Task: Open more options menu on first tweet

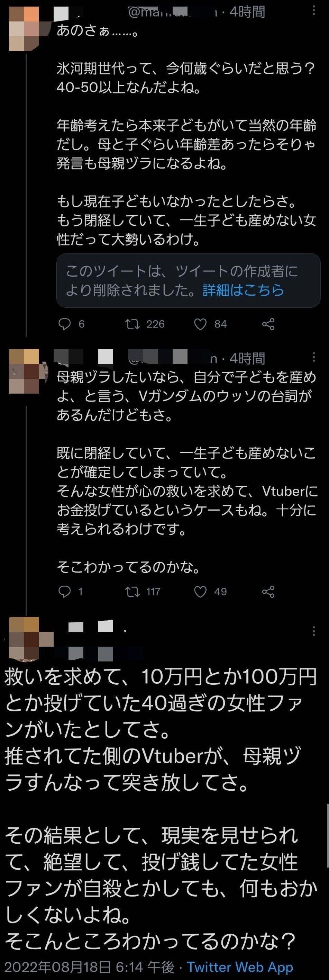Action: pos(314,10)
